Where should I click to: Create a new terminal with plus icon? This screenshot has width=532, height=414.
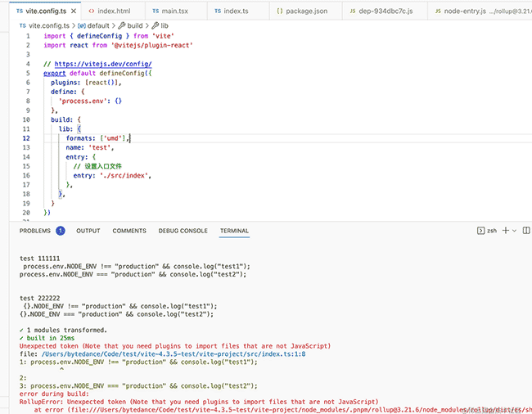506,231
